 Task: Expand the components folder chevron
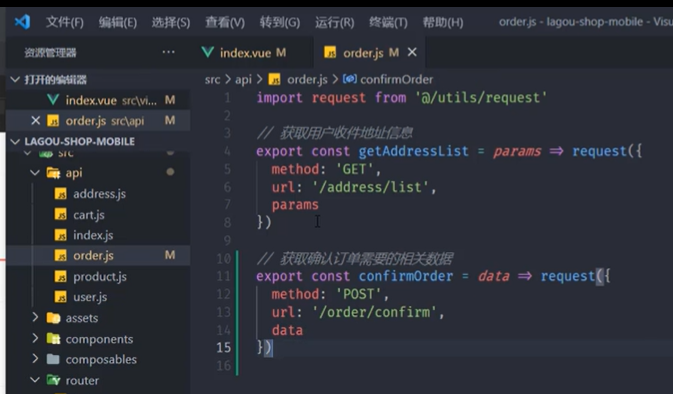pyautogui.click(x=35, y=338)
